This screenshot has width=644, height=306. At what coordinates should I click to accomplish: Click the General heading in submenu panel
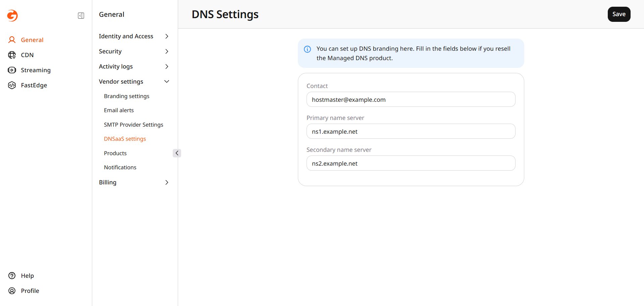coord(111,14)
